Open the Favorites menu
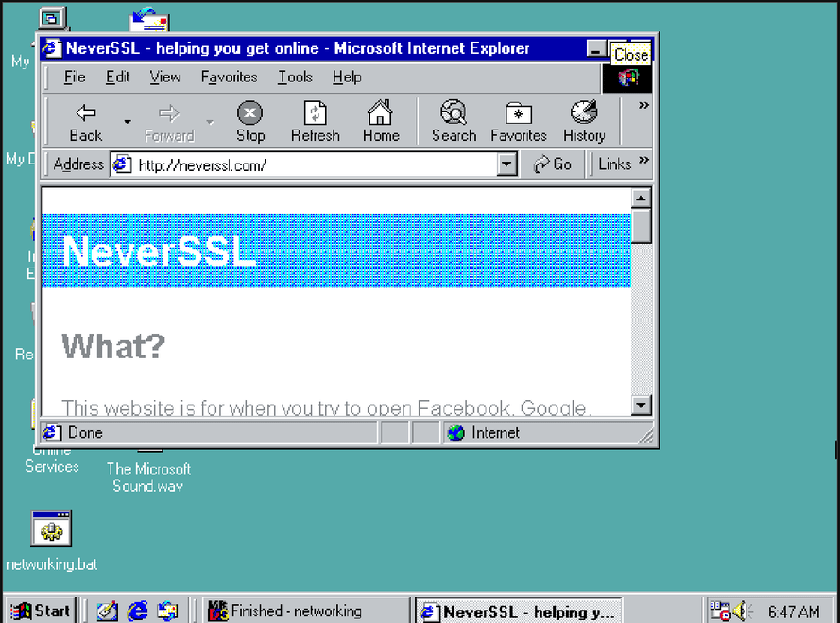Image resolution: width=840 pixels, height=623 pixels. (229, 78)
